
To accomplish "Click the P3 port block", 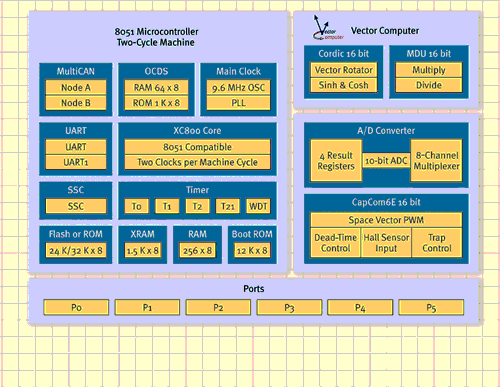I will point(289,307).
